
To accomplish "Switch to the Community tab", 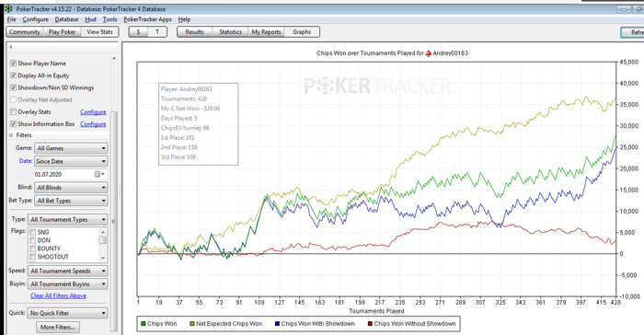I will point(25,32).
